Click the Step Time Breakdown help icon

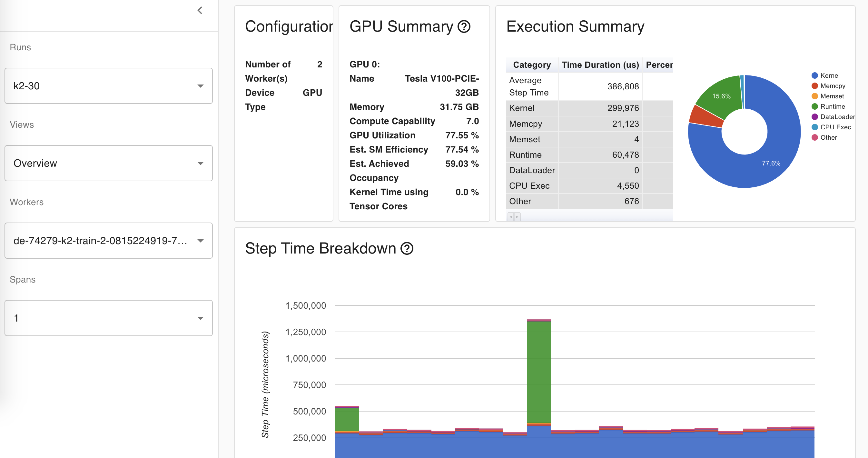coord(407,249)
